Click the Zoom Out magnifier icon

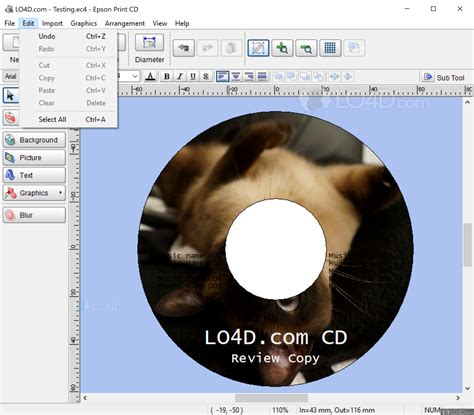(x=306, y=48)
